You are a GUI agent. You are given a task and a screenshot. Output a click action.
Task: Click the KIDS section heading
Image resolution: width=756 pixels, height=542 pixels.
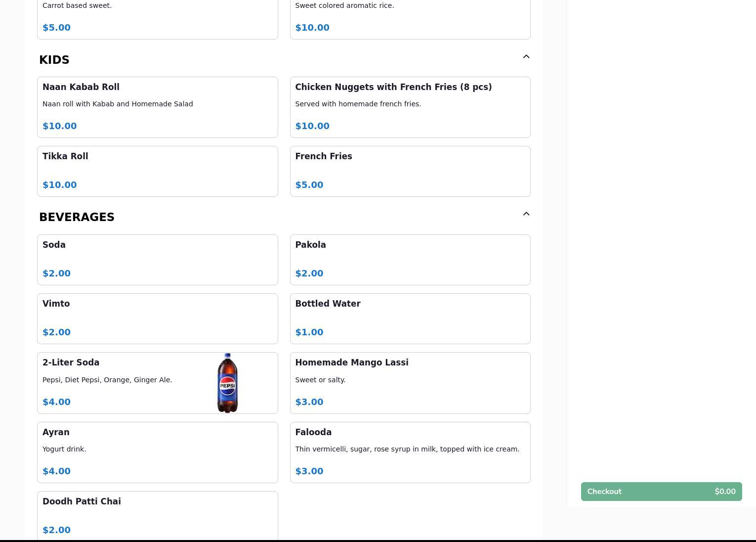click(x=54, y=60)
